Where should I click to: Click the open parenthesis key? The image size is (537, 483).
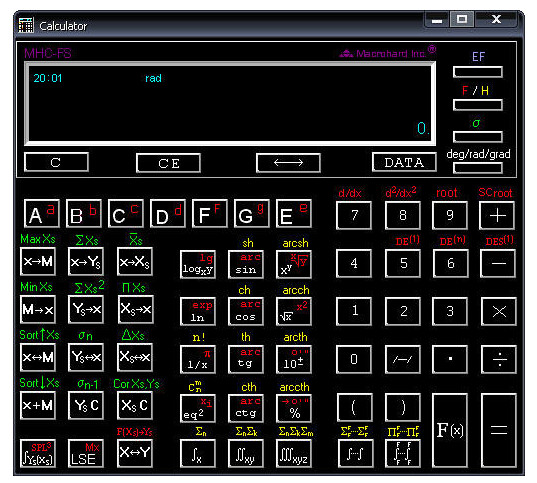pyautogui.click(x=355, y=408)
